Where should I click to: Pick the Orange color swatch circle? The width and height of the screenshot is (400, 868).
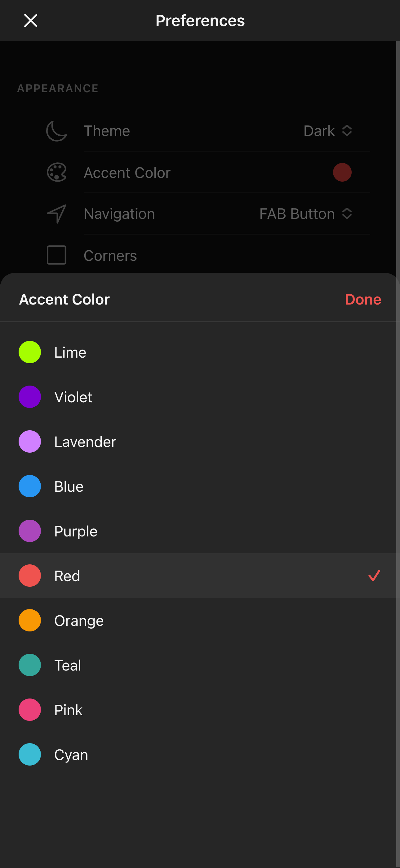(x=30, y=620)
